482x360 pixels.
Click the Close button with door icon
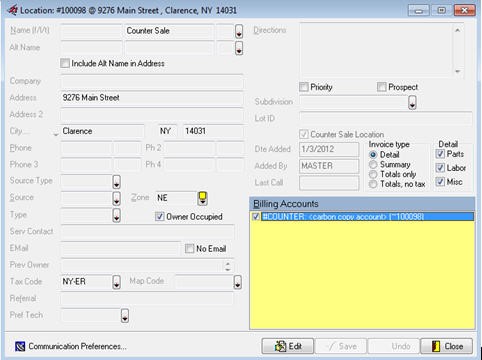(447, 346)
